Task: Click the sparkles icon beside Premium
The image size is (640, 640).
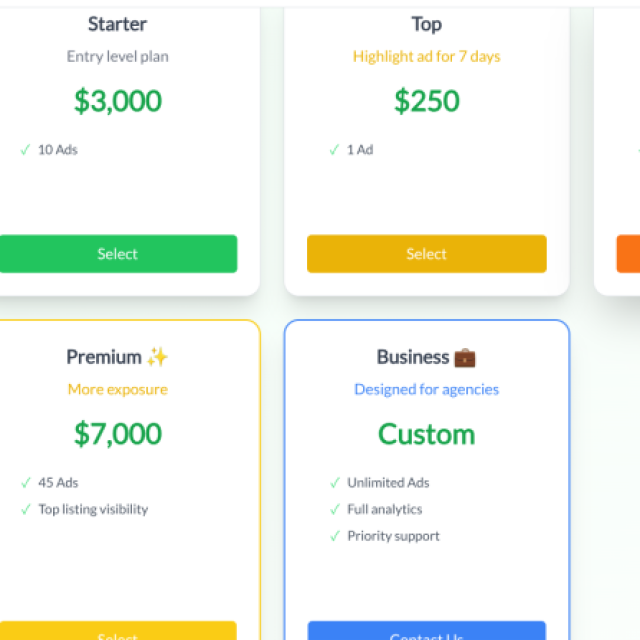Action: pos(158,357)
